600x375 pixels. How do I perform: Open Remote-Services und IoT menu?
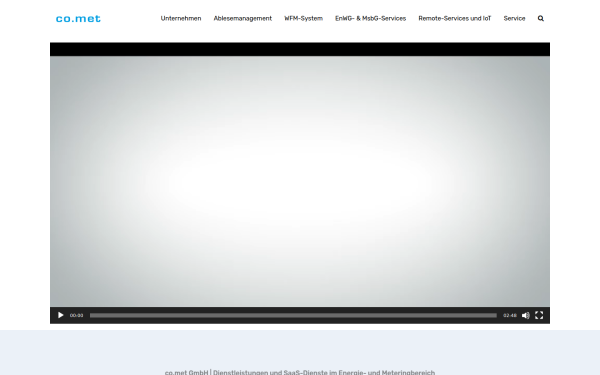455,18
